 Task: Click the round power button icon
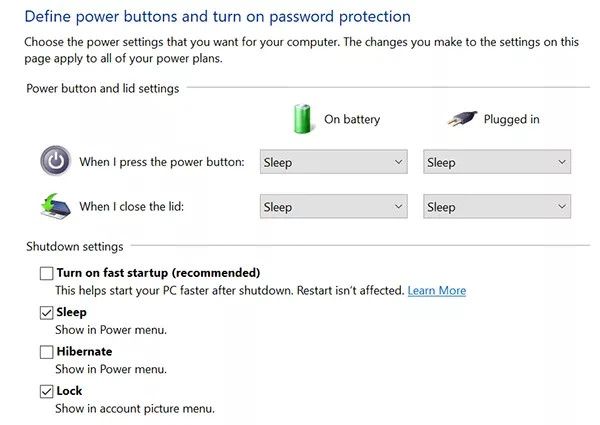pos(55,161)
